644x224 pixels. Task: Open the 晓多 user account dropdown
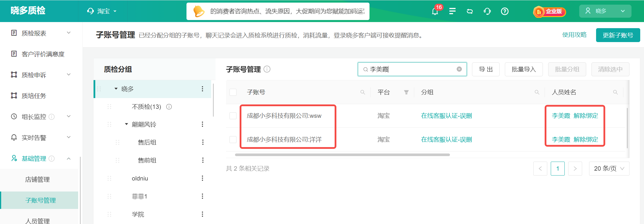pos(605,11)
